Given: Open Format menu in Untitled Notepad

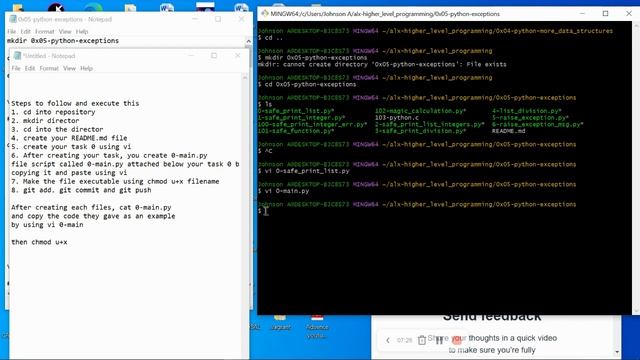Looking at the screenshot, I should (49, 68).
